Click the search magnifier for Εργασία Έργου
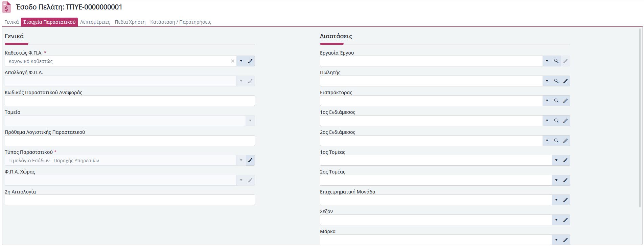The width and height of the screenshot is (644, 246). 556,61
